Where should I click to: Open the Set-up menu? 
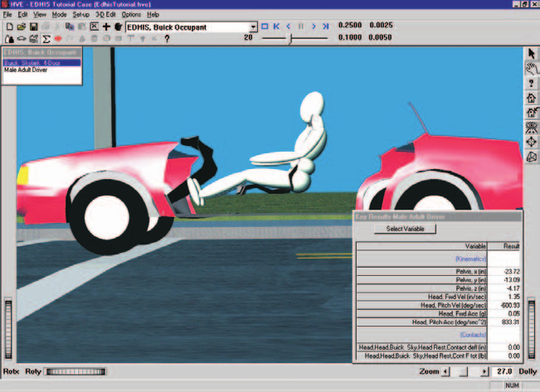click(x=81, y=14)
